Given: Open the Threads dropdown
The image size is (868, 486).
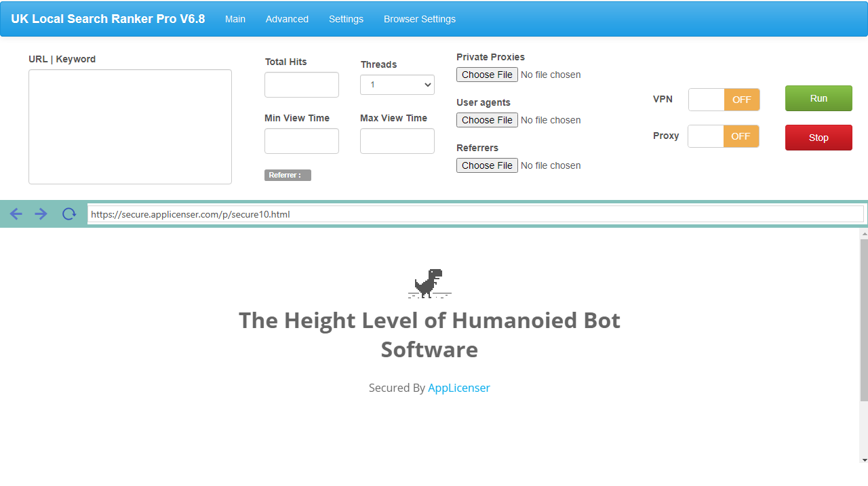Looking at the screenshot, I should pyautogui.click(x=397, y=85).
